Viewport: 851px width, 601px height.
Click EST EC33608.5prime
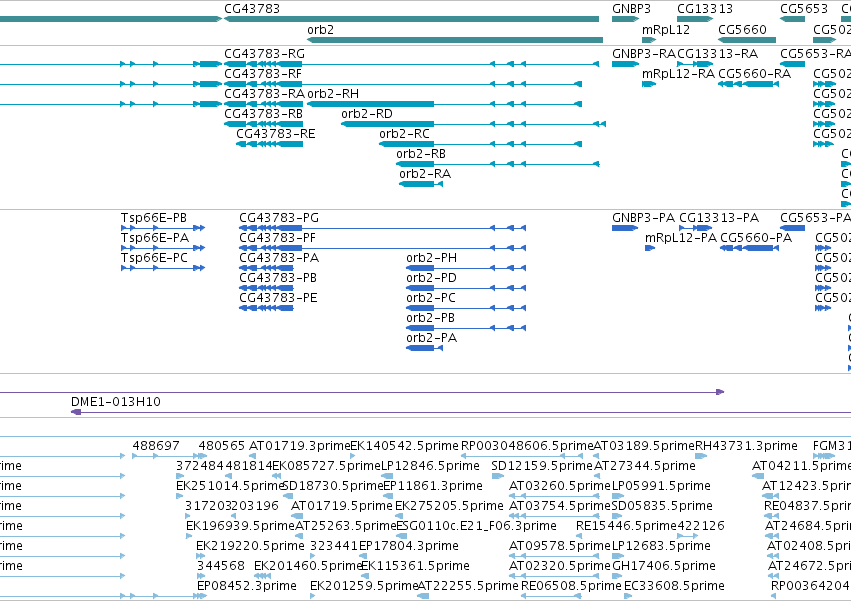pyautogui.click(x=674, y=586)
